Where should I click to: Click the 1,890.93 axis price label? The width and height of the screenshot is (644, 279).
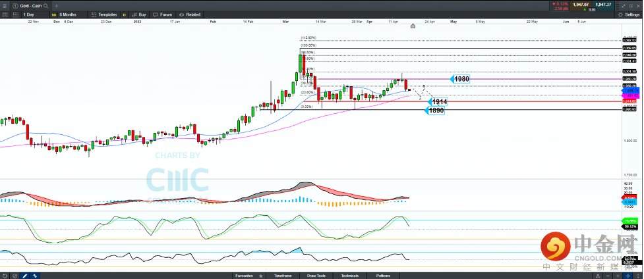pyautogui.click(x=629, y=109)
